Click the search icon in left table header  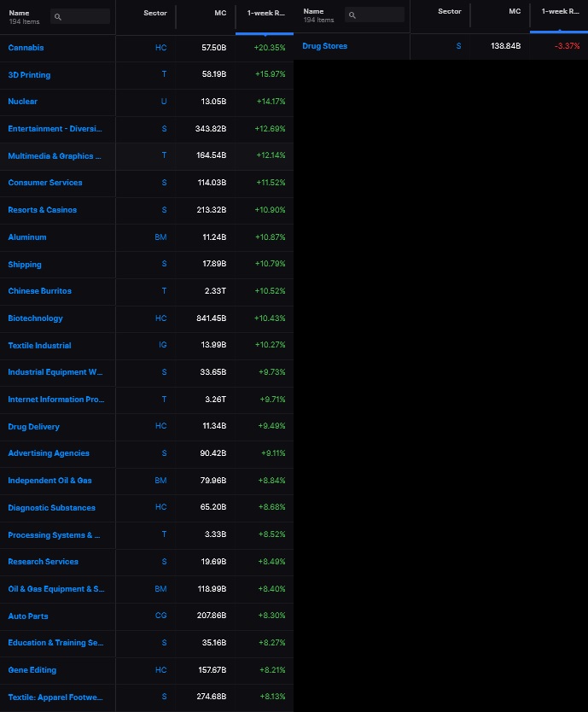click(x=58, y=17)
